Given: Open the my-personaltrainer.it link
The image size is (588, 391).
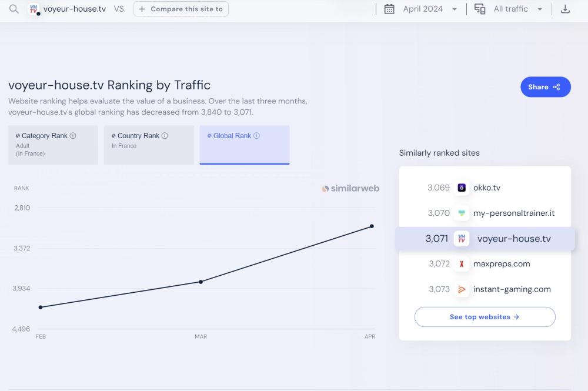Looking at the screenshot, I should point(513,213).
